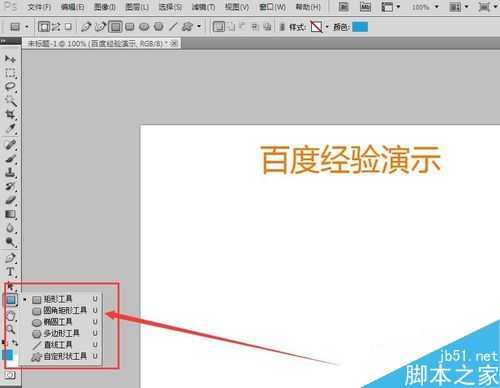Open Arrange Documents dropdown
Image resolution: width=500 pixels, height=388 pixels.
tap(458, 7)
